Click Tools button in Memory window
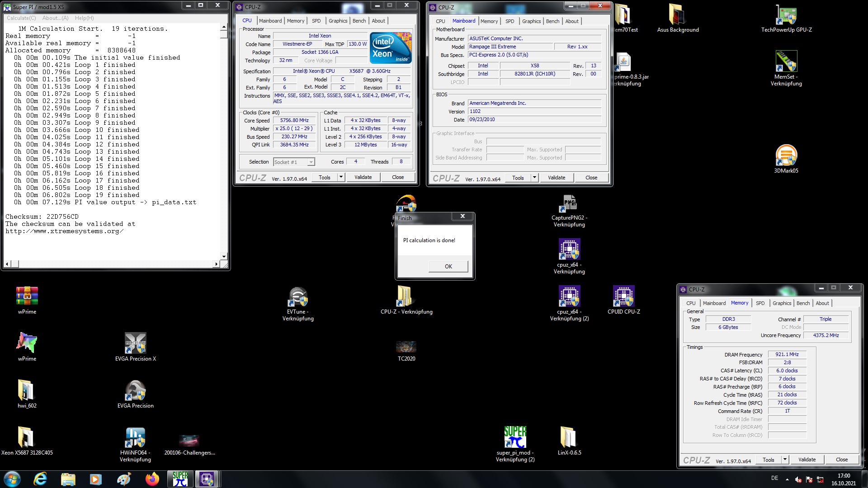Image resolution: width=868 pixels, height=488 pixels. (769, 460)
